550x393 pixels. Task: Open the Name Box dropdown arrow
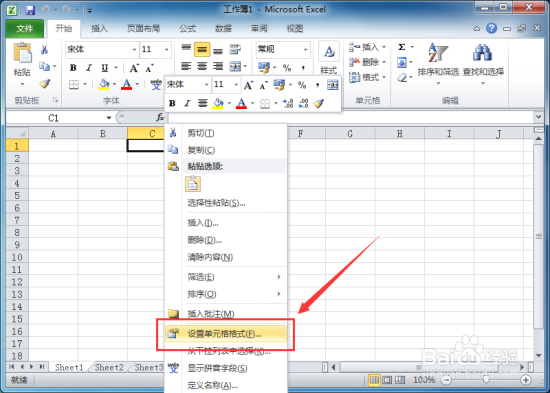[x=109, y=118]
